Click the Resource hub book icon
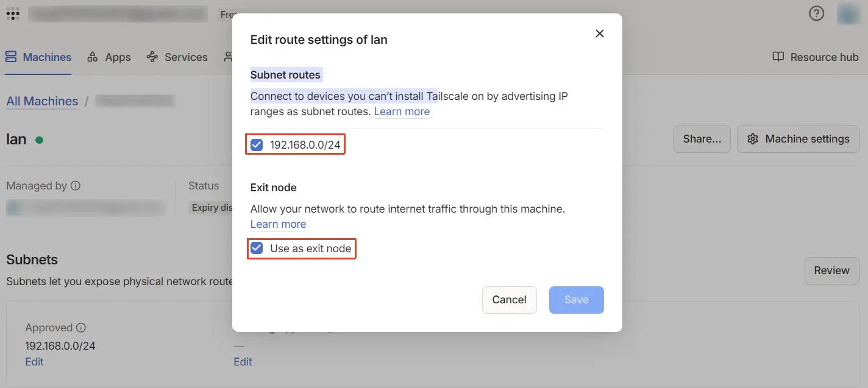868x388 pixels. [x=778, y=57]
